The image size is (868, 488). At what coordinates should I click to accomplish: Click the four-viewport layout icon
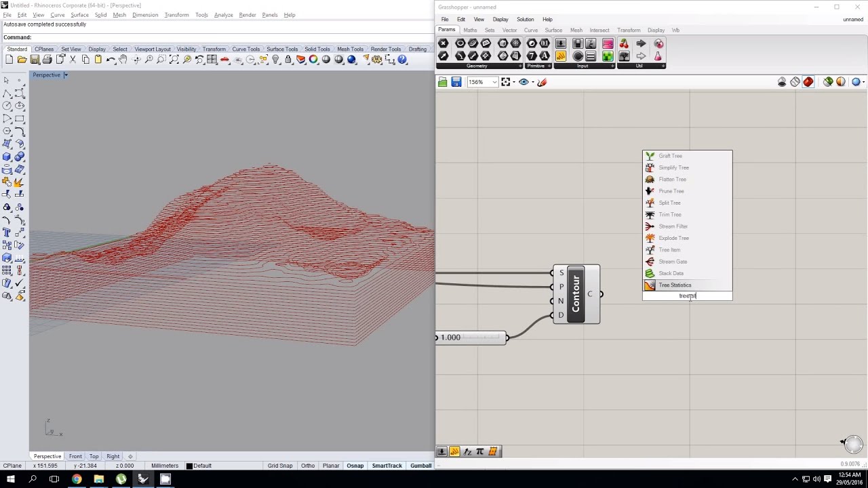pos(212,60)
